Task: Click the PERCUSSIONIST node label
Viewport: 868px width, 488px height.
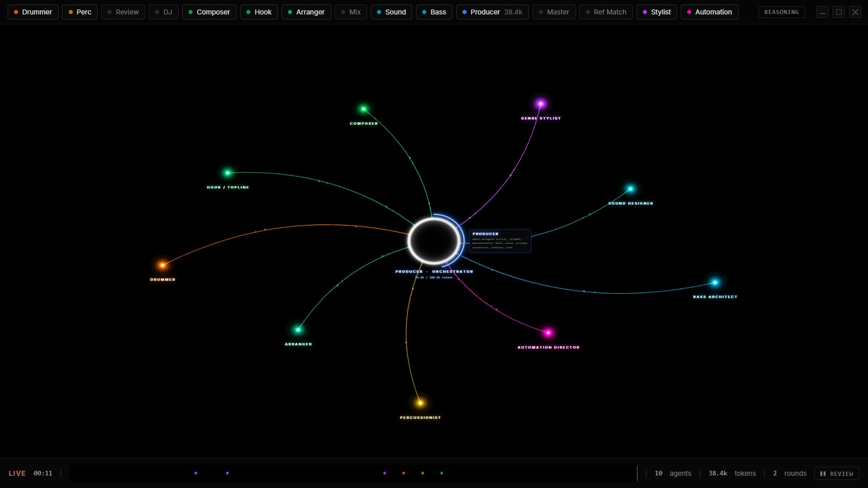Action: (420, 418)
